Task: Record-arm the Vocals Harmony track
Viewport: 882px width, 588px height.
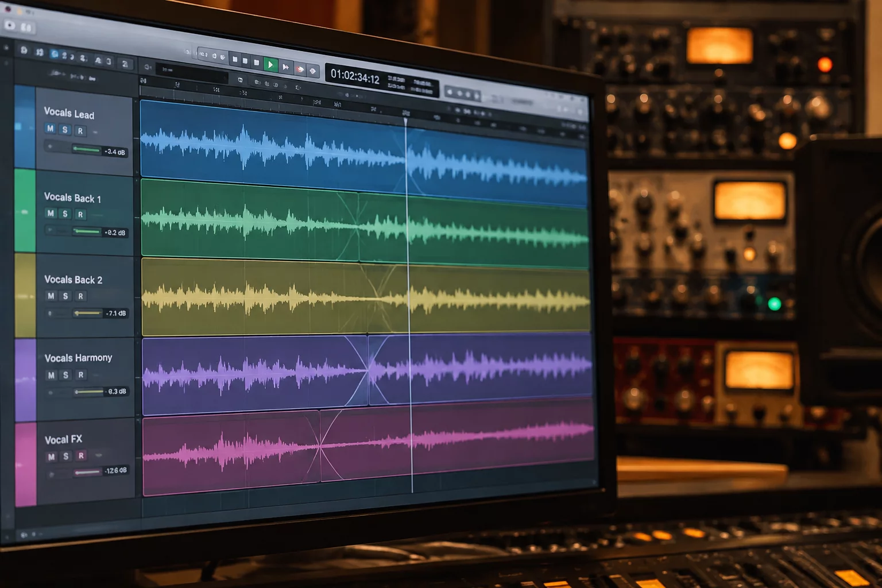Action: (x=81, y=375)
